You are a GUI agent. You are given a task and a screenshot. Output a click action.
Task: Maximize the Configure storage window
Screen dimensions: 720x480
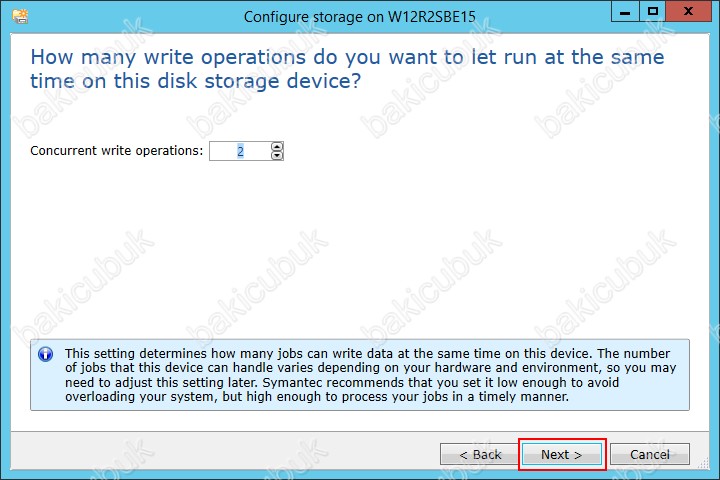click(x=652, y=11)
